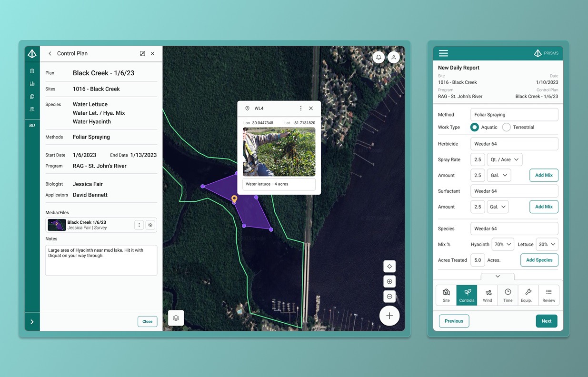
Task: Open the Black Creek 1/6/23 survey thumbnail
Action: click(57, 225)
